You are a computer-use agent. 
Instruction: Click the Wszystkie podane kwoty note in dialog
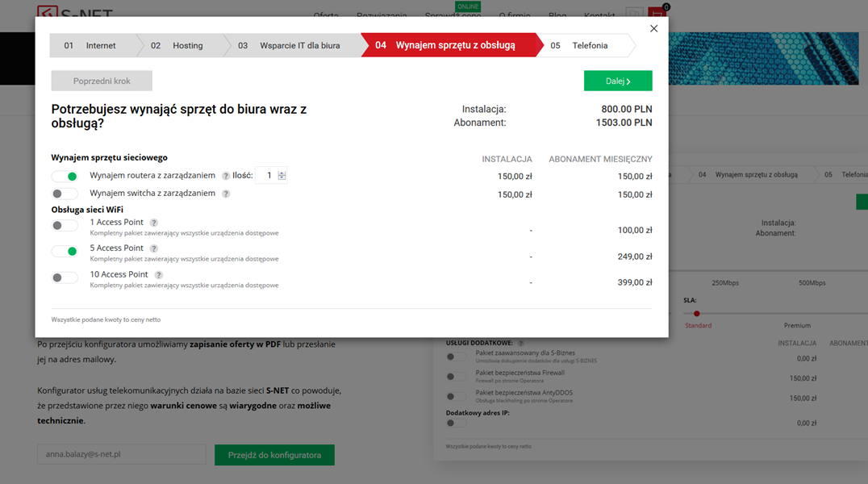pyautogui.click(x=106, y=319)
